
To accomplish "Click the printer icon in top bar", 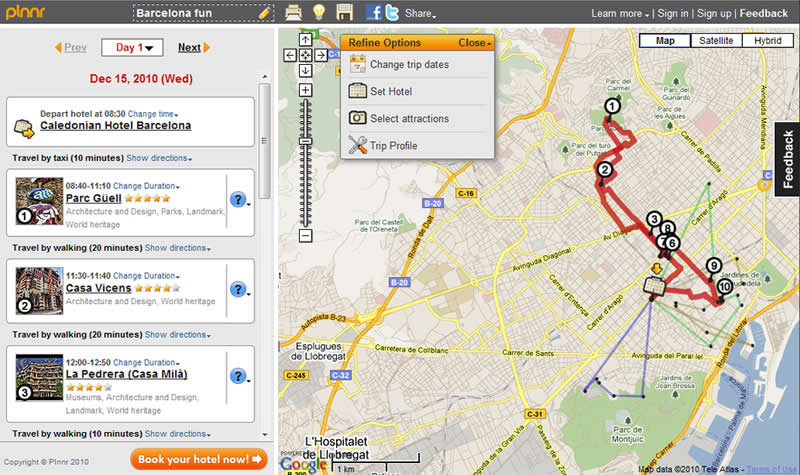I will pyautogui.click(x=293, y=12).
